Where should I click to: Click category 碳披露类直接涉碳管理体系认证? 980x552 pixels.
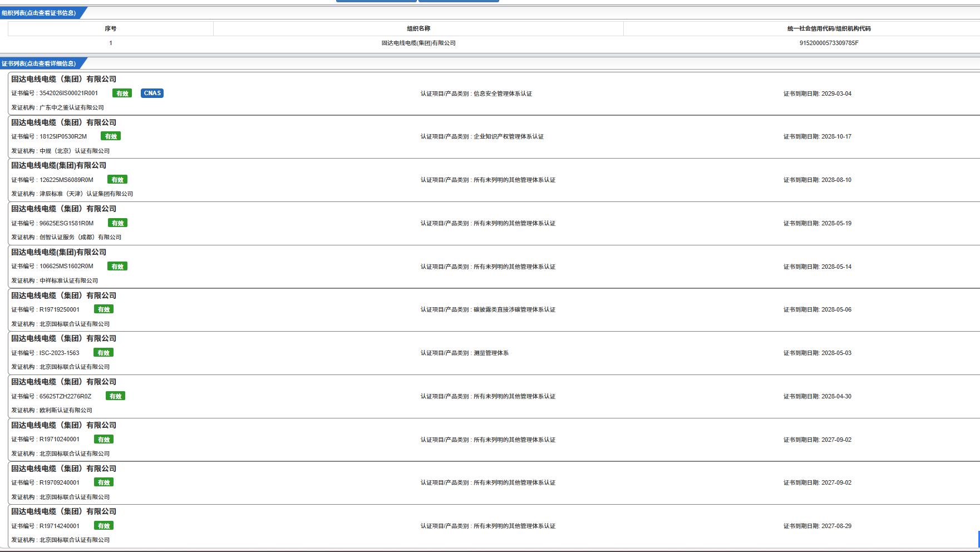click(514, 309)
